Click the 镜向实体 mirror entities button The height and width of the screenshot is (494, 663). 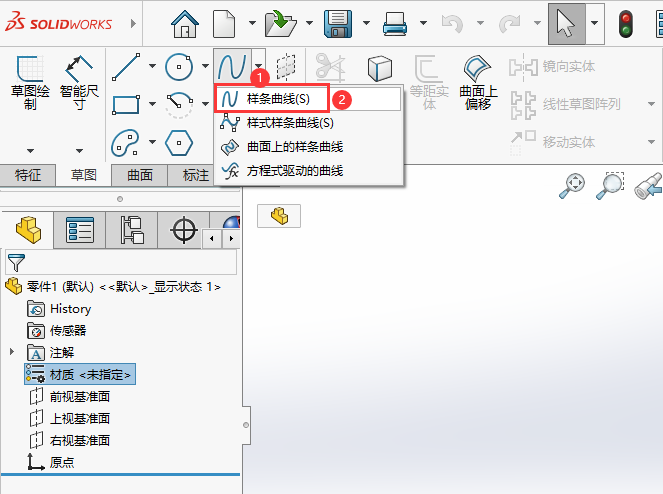point(552,67)
